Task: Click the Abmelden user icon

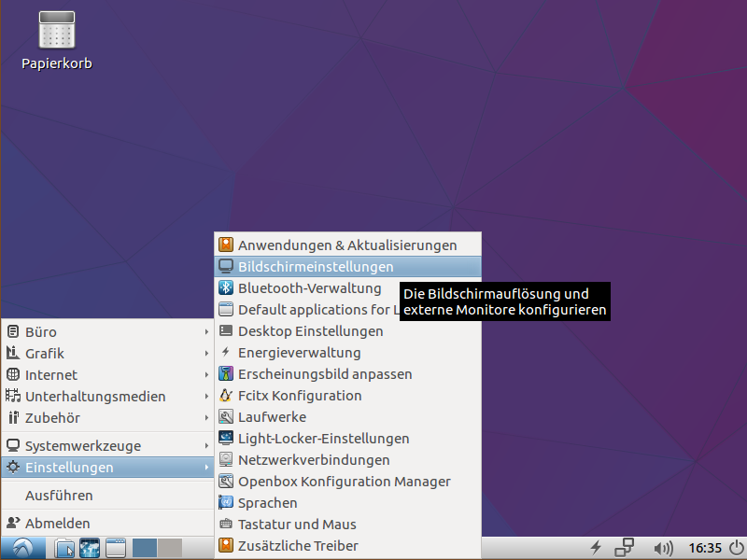Action: pyautogui.click(x=13, y=523)
